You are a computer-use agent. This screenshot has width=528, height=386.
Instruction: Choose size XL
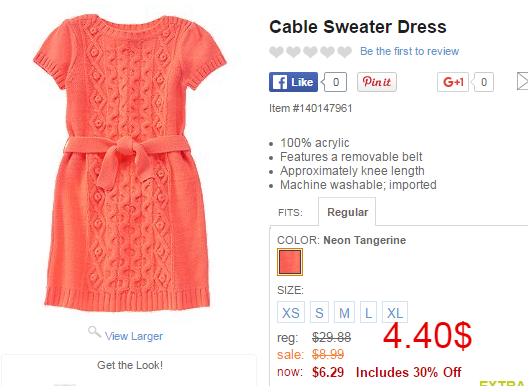click(395, 312)
